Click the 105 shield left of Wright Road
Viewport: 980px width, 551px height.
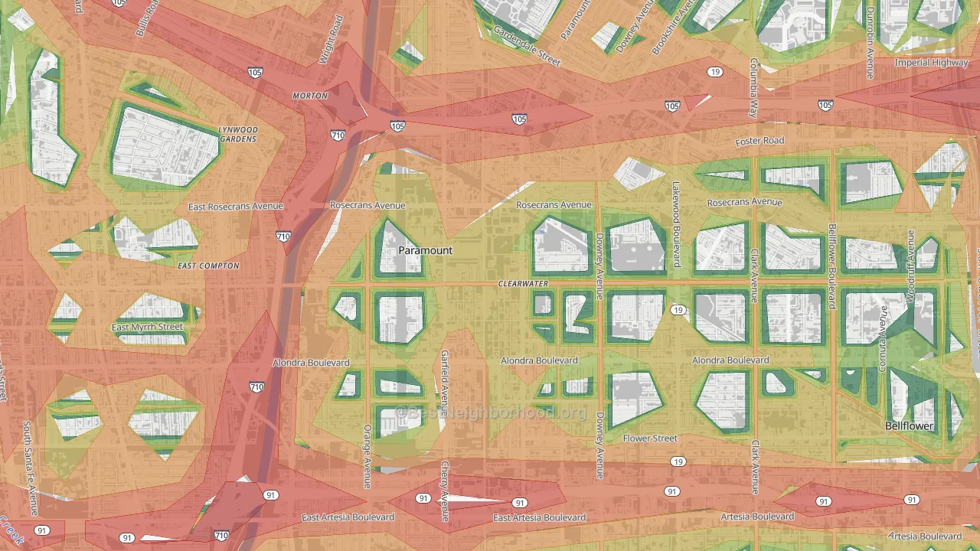tap(256, 72)
